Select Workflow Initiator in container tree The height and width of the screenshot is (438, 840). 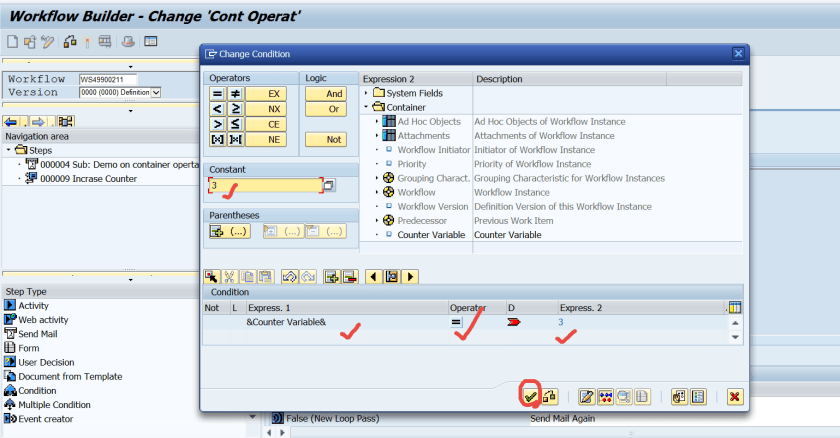tap(433, 150)
